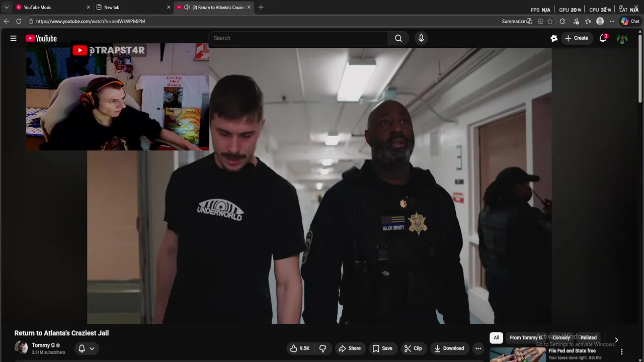Click Summarize in address bar
This screenshot has height=362, width=644.
517,21
